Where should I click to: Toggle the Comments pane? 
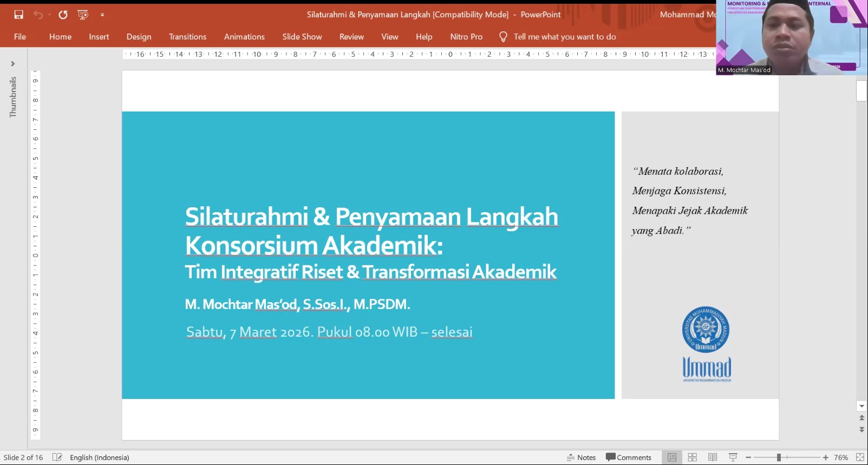tap(629, 457)
